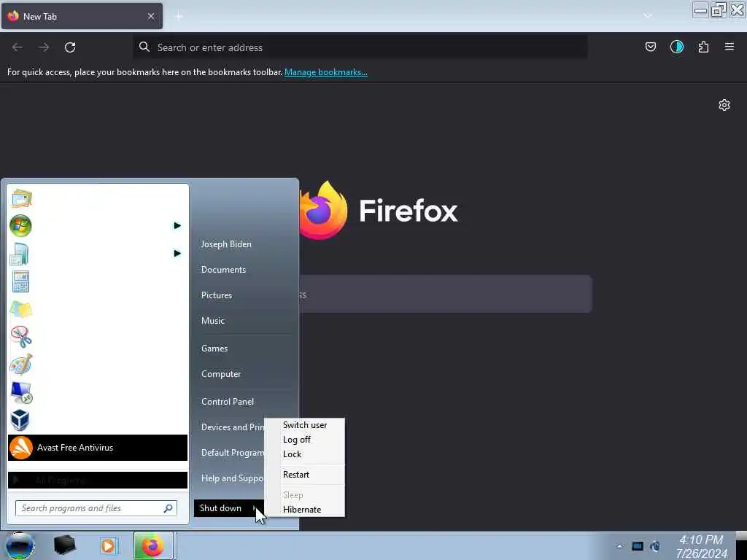Open Documents from Start menu
Screen dimensions: 747x560
coord(223,270)
